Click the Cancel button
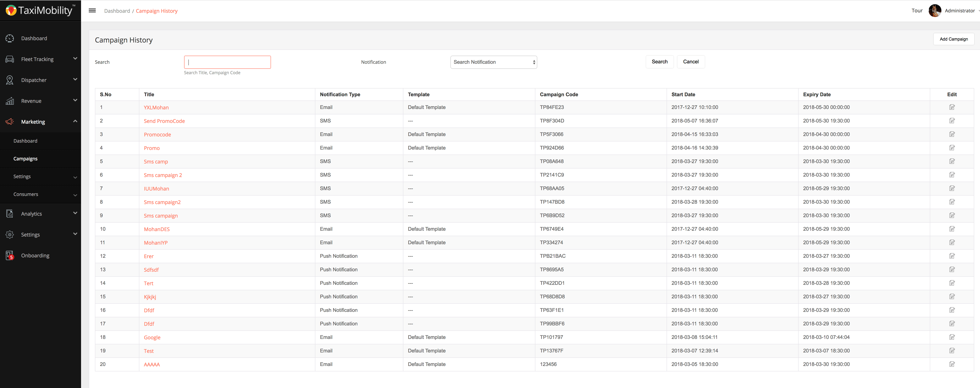The width and height of the screenshot is (980, 388). pyautogui.click(x=691, y=62)
